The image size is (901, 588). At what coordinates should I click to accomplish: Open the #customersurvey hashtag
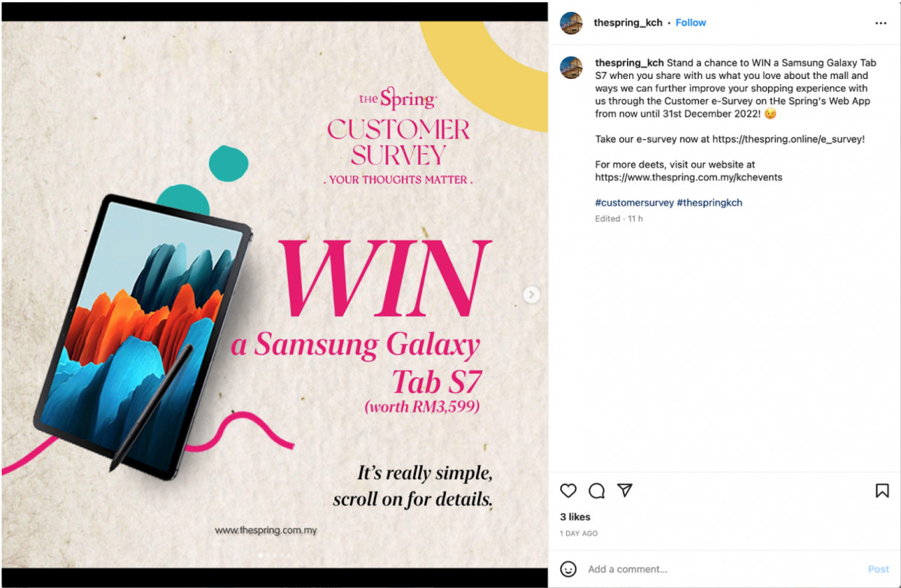[x=634, y=203]
